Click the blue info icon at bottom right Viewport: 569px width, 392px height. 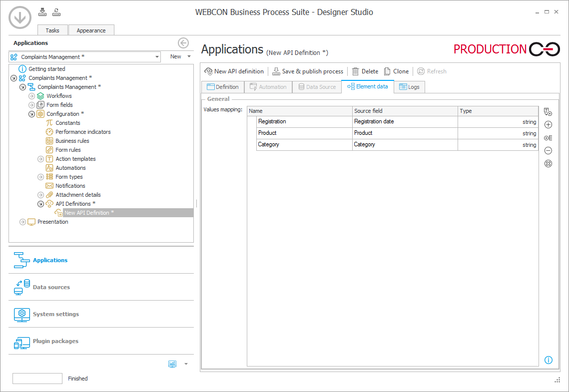point(549,360)
